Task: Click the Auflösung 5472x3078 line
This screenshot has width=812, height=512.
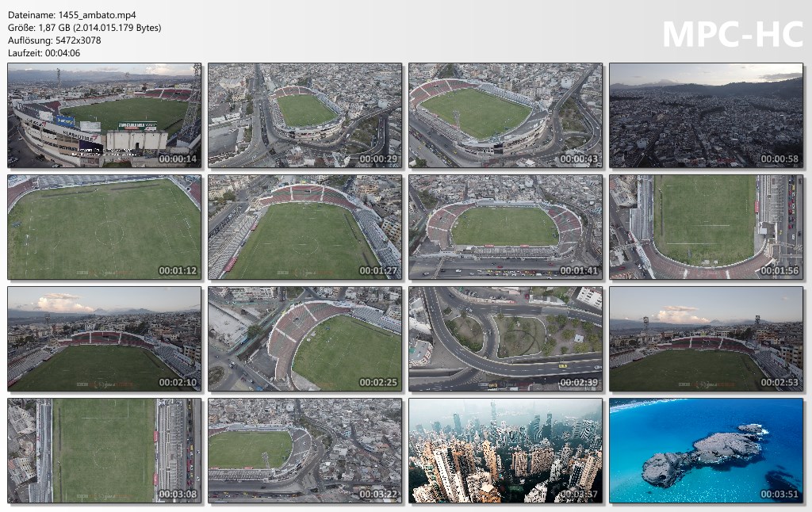Action: (x=55, y=40)
